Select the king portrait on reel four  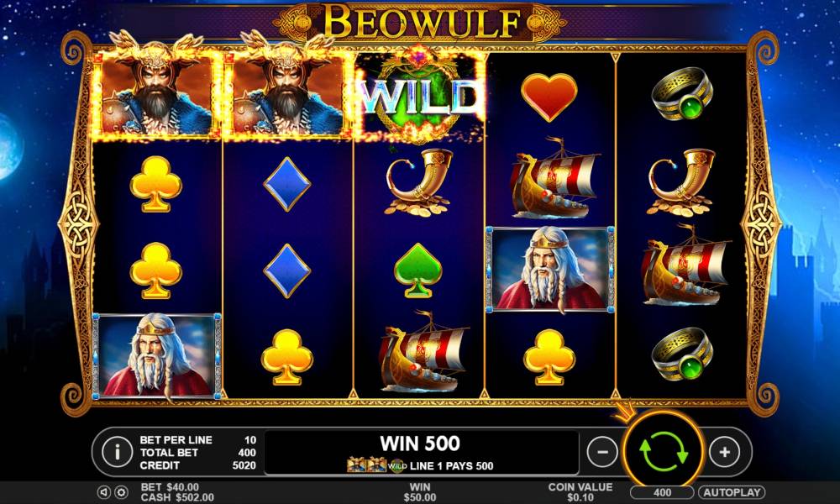[x=549, y=270]
